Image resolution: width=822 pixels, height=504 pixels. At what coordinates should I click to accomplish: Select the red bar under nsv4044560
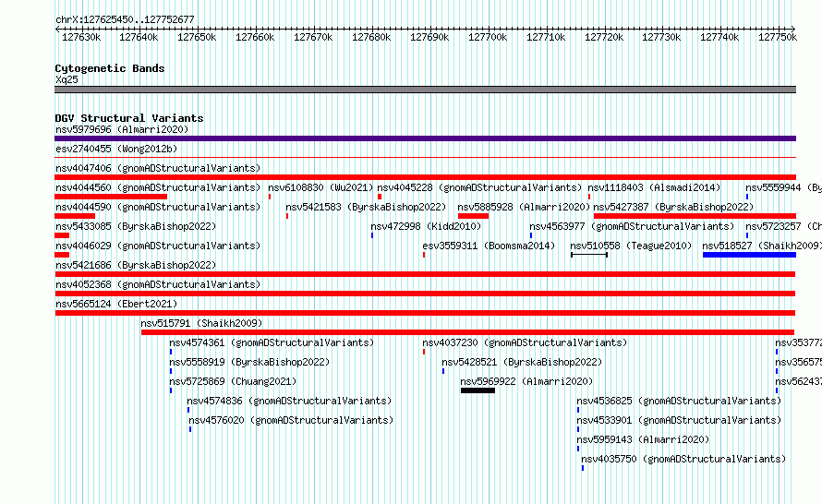(x=111, y=197)
